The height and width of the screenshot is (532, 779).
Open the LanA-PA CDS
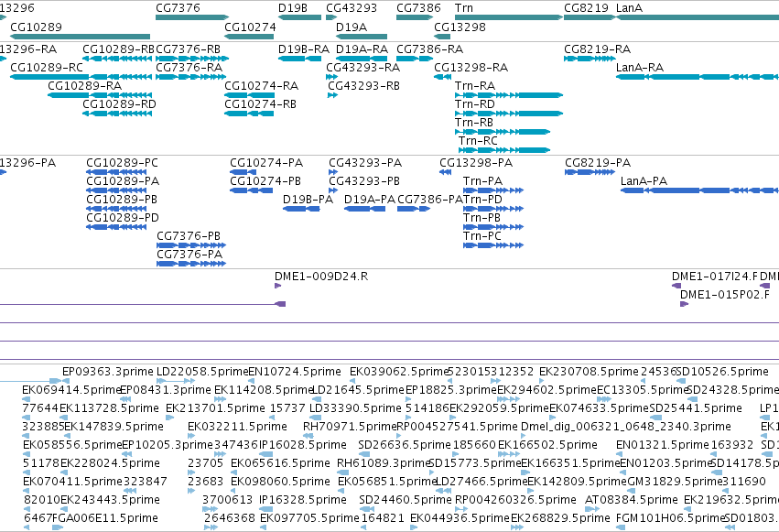click(699, 190)
